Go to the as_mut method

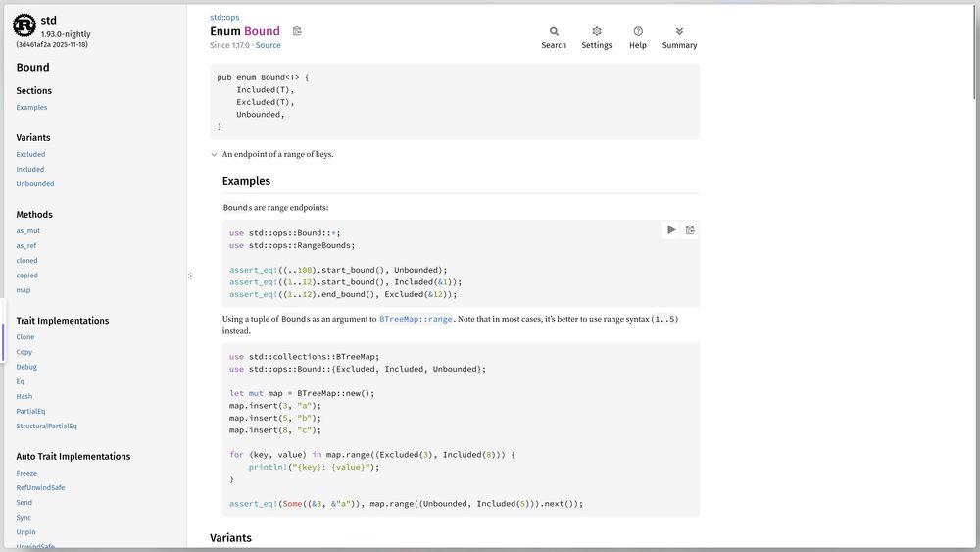[28, 231]
